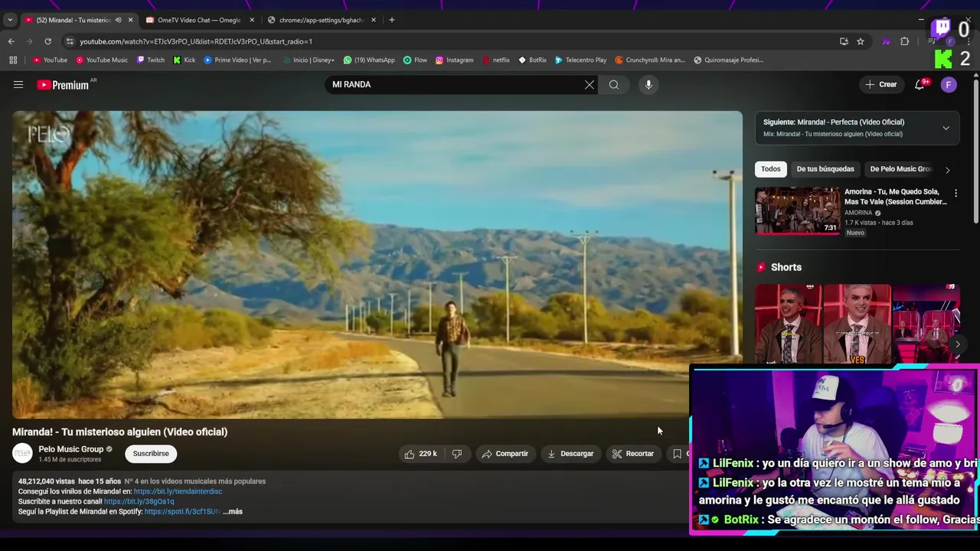Open a new tab with plus
Image resolution: width=980 pixels, height=551 pixels.
coord(392,20)
